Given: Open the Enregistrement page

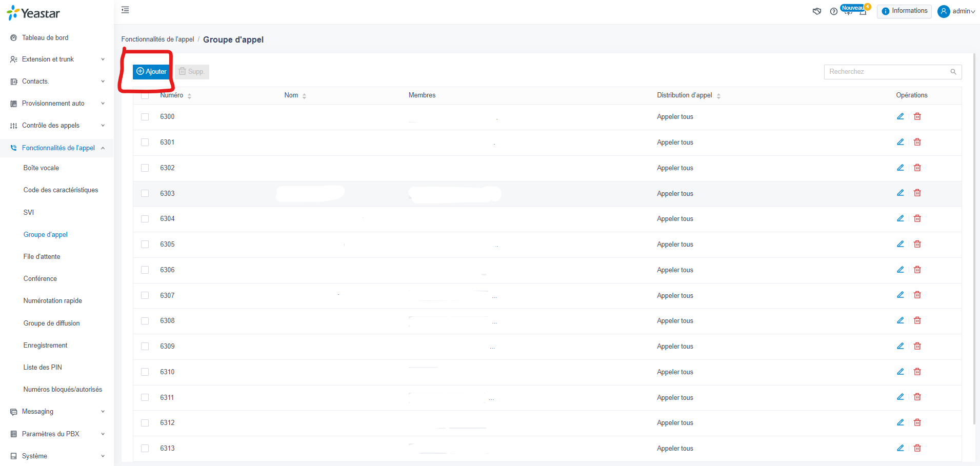Looking at the screenshot, I should click(45, 346).
